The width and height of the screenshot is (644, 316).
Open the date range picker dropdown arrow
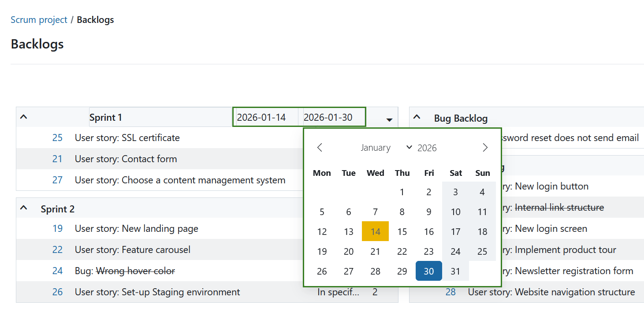click(x=388, y=119)
